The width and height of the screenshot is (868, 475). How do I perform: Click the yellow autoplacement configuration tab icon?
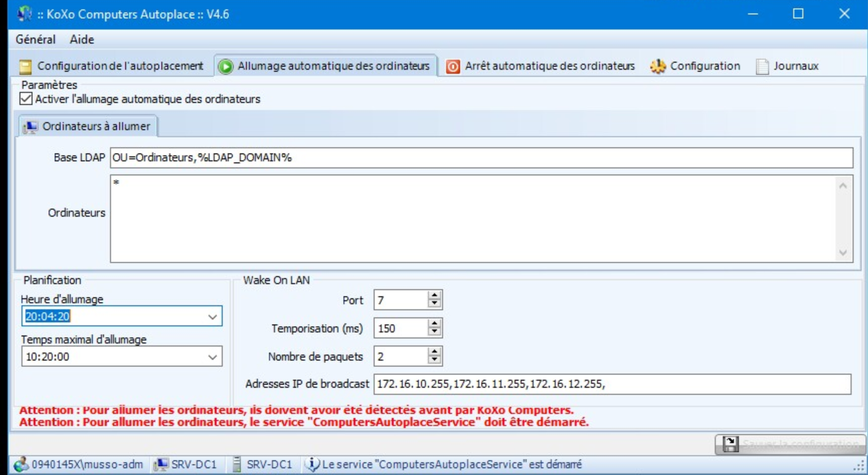tap(25, 66)
